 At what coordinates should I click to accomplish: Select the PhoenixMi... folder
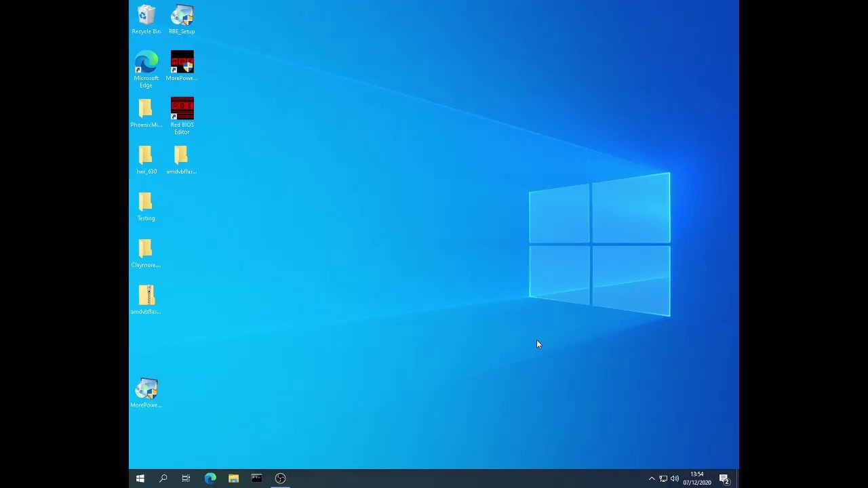tap(146, 113)
